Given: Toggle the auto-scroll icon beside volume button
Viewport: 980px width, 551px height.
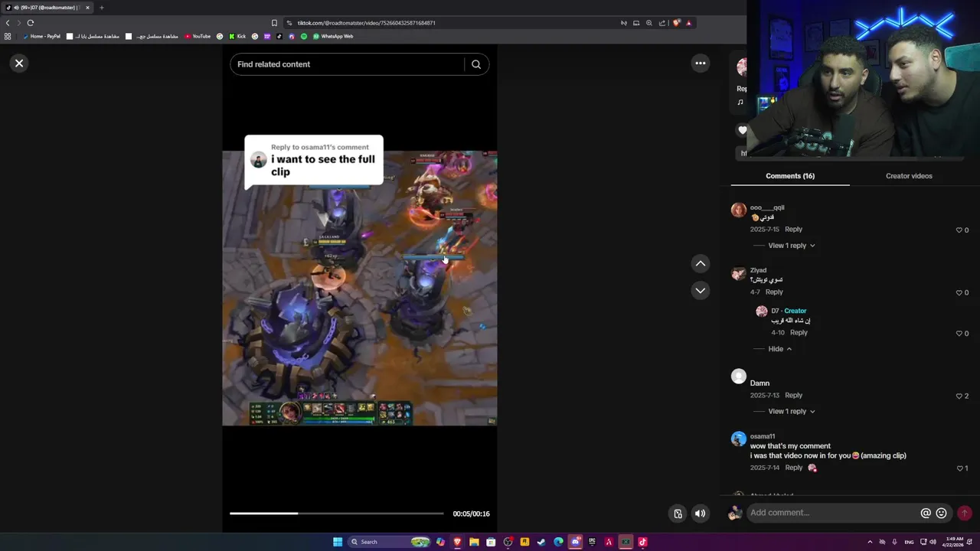Looking at the screenshot, I should click(678, 514).
